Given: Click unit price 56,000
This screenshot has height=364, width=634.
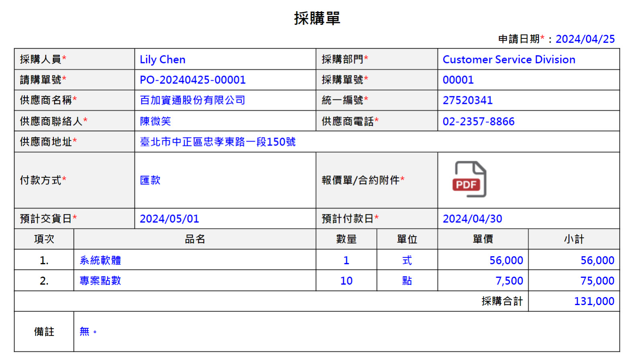Looking at the screenshot, I should [506, 261].
